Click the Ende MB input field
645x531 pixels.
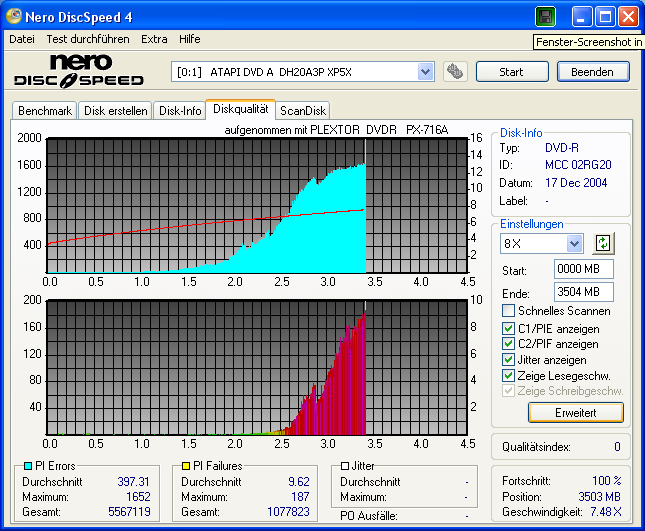(583, 292)
